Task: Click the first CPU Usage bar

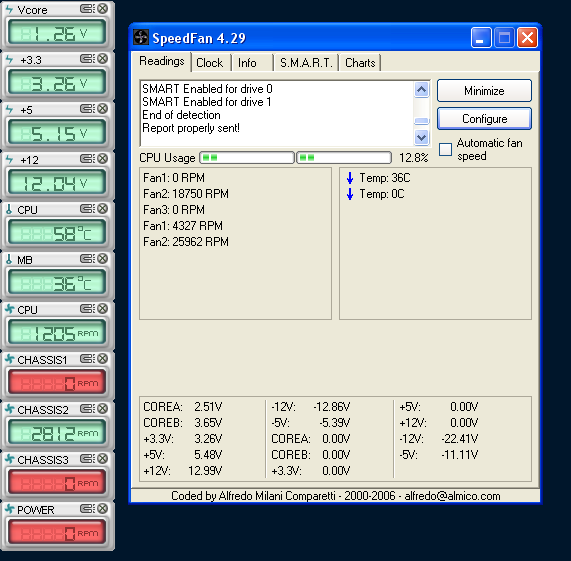Action: coord(247,158)
